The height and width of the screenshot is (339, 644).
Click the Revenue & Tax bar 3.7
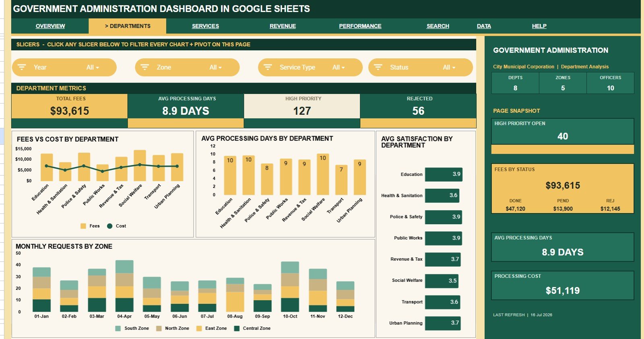443,259
